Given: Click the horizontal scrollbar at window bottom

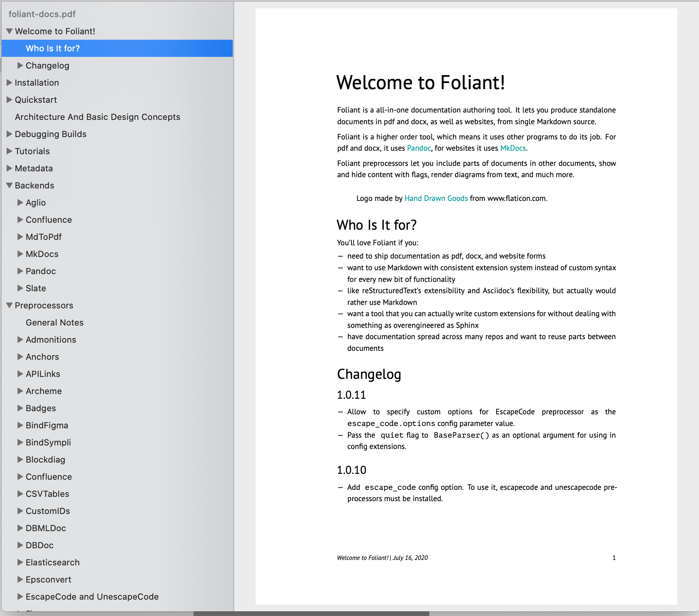Looking at the screenshot, I should click(x=311, y=614).
